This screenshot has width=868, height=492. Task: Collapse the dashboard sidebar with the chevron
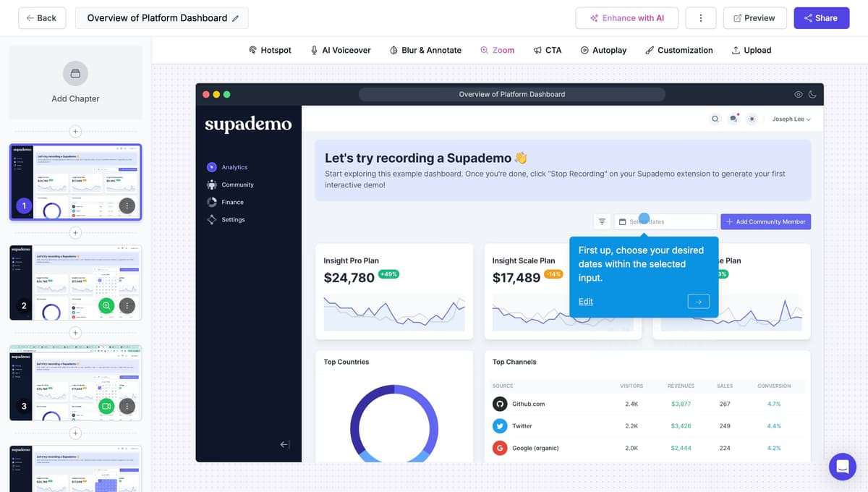(285, 446)
